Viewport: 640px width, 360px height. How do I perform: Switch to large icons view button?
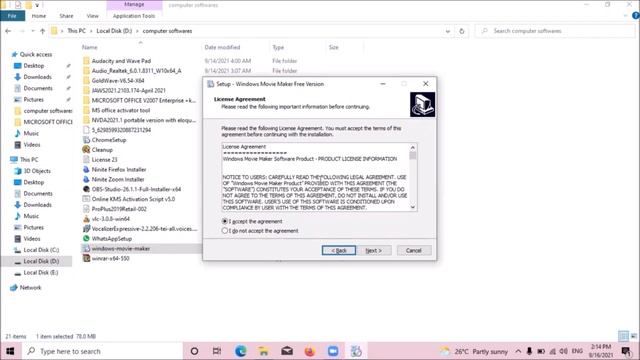click(x=633, y=336)
